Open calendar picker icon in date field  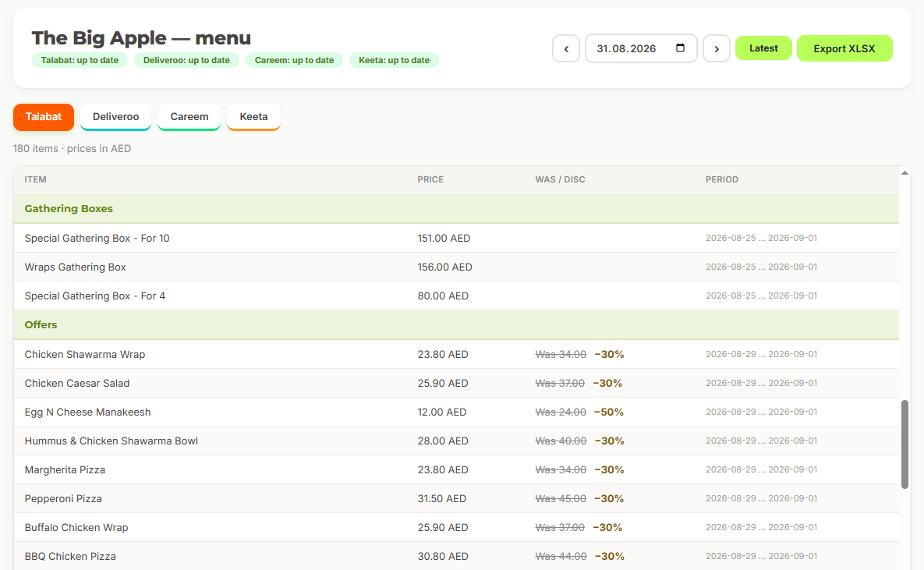[x=680, y=48]
